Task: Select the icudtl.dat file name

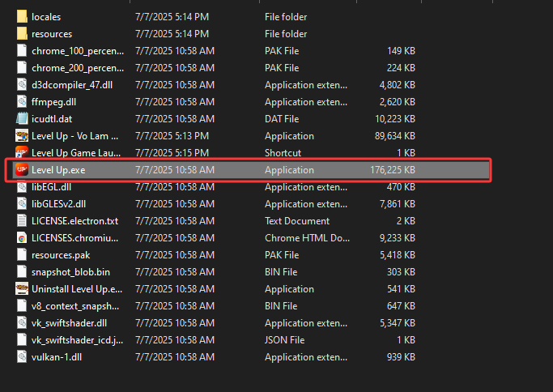Action: tap(52, 119)
